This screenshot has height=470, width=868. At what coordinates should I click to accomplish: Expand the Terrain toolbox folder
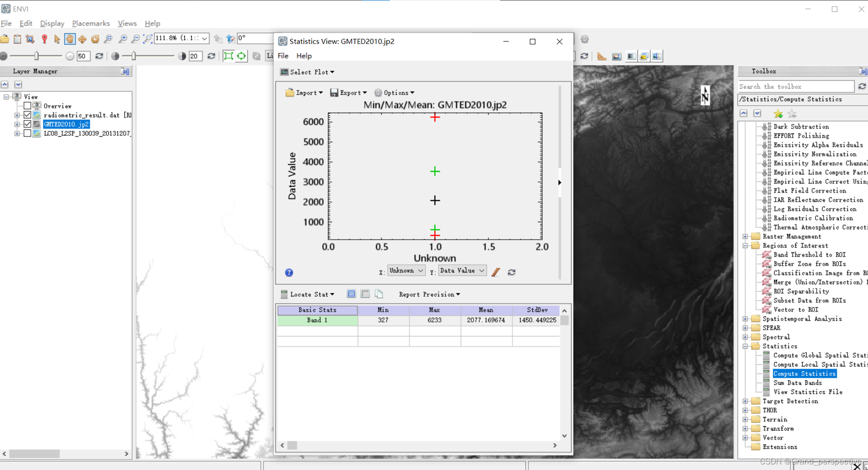745,420
